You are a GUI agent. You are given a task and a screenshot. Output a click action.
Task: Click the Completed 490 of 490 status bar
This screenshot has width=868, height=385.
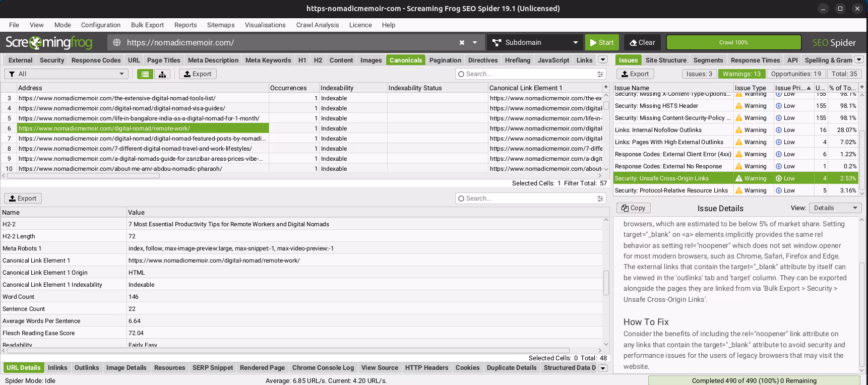754,380
